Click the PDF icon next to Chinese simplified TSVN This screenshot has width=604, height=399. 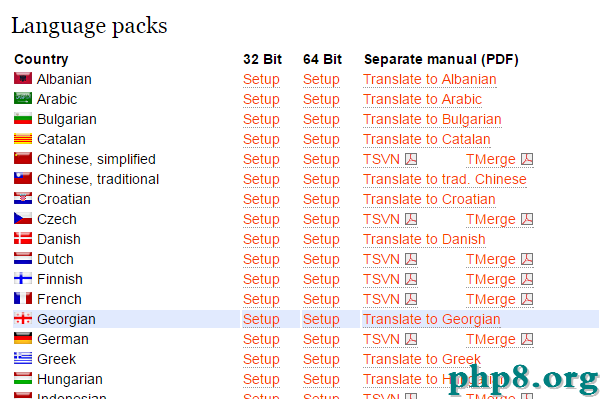[x=411, y=159]
